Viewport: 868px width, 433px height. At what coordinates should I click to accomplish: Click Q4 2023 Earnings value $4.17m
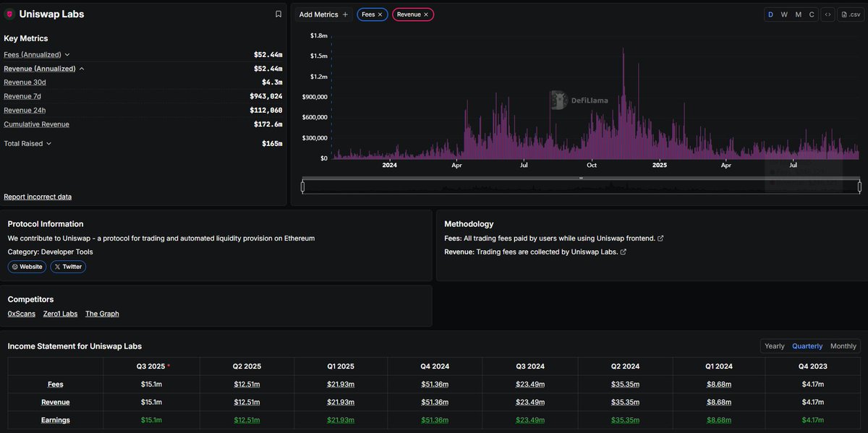coord(814,420)
